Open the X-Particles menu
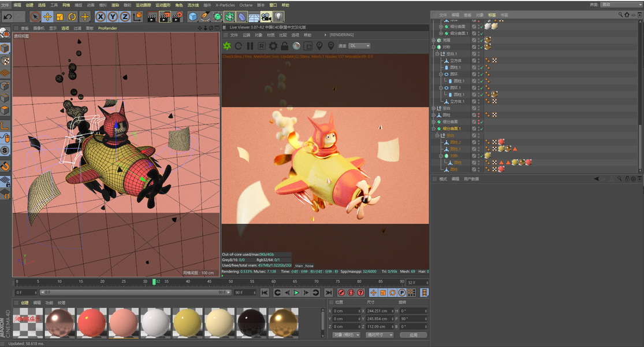Image resolution: width=644 pixels, height=347 pixels. click(225, 5)
